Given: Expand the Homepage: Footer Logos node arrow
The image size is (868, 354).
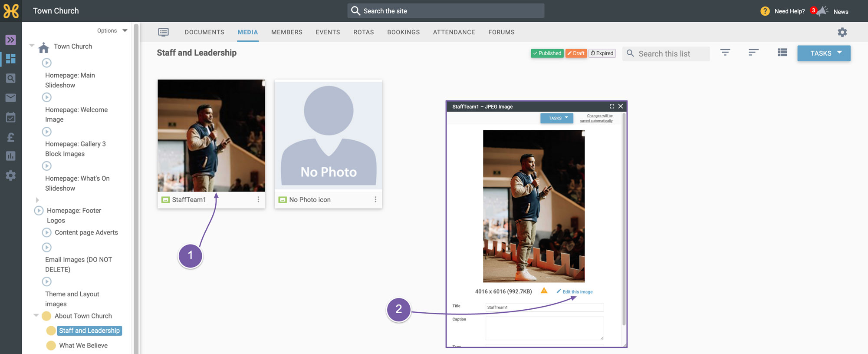Looking at the screenshot, I should tap(37, 200).
